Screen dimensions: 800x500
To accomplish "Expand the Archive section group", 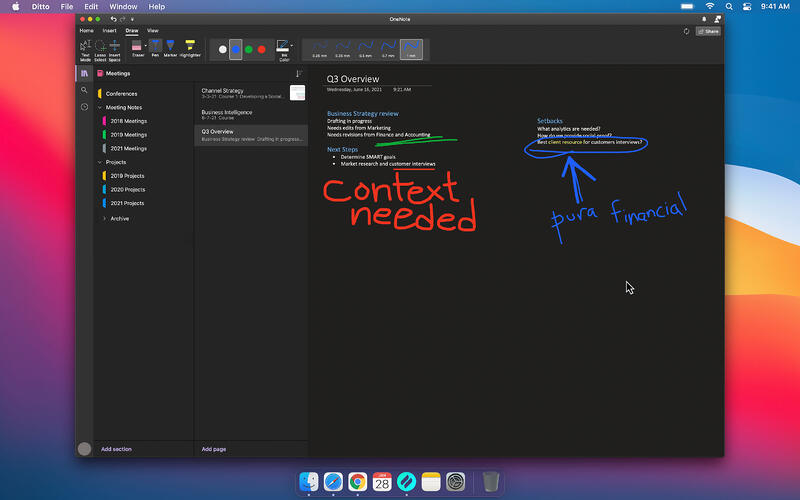I will 104,218.
